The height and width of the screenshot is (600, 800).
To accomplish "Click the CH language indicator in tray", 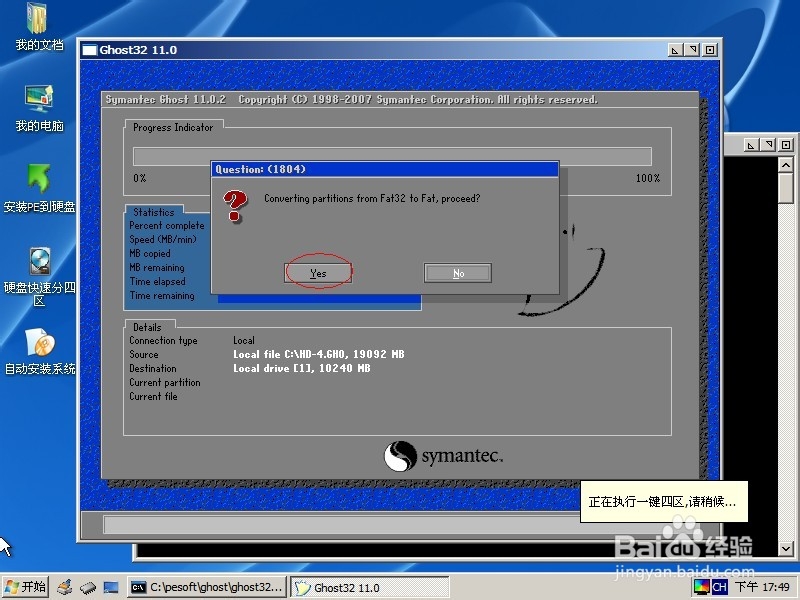I will coord(719,587).
